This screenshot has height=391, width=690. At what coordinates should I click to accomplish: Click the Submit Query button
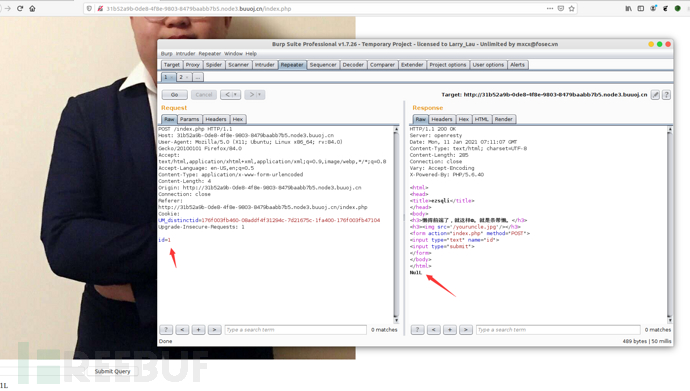click(113, 371)
